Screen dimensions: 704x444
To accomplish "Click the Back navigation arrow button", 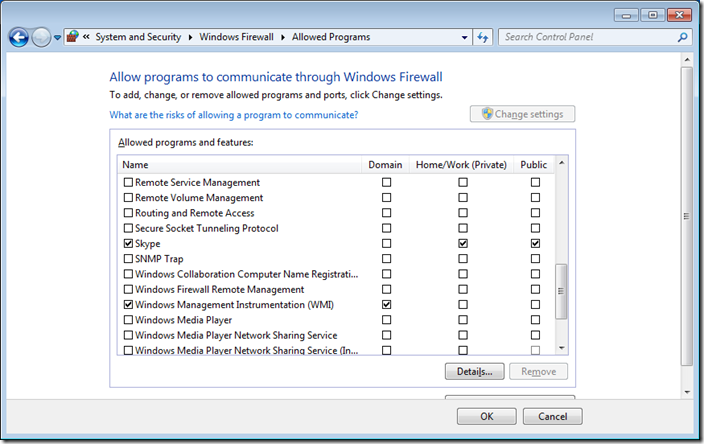I will coord(19,37).
